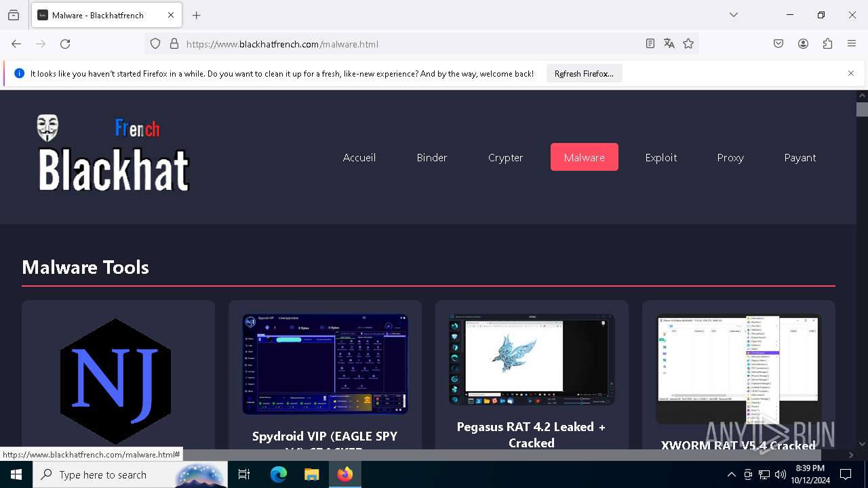Screen dimensions: 868x488
Task: Launch Microsoft Edge from the taskbar
Action: pyautogui.click(x=279, y=474)
